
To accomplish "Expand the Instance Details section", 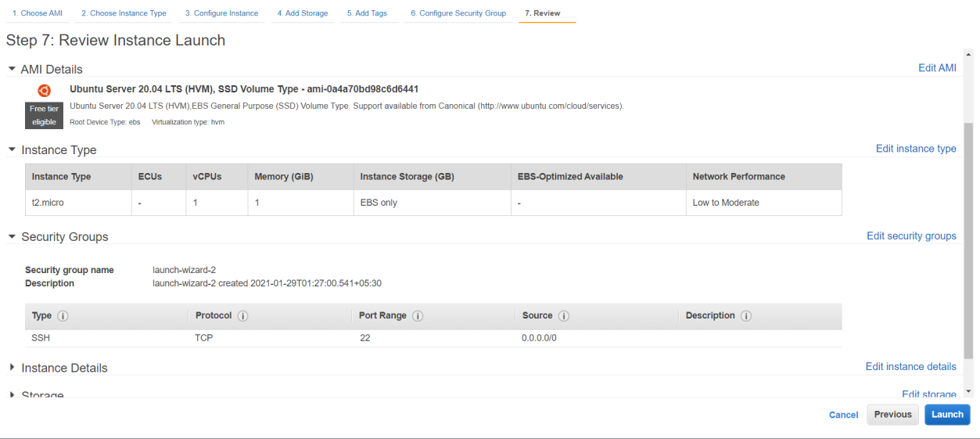I will [x=12, y=368].
